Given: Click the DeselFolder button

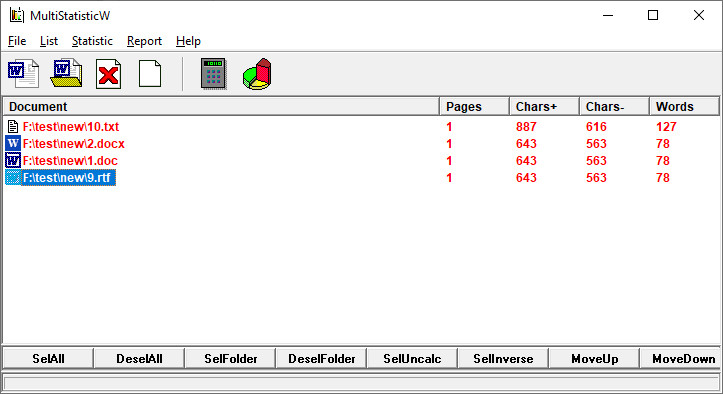Looking at the screenshot, I should pos(321,358).
